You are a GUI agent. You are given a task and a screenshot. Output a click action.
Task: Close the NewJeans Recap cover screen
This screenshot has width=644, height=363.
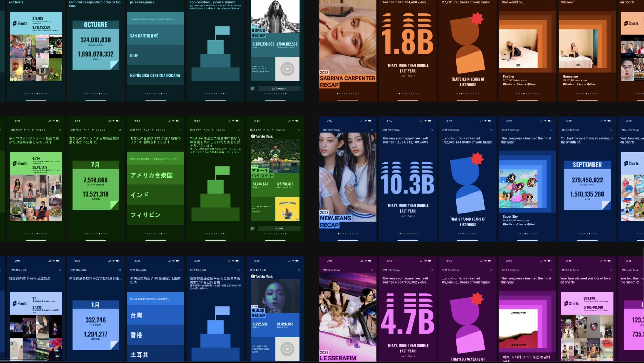pyautogui.click(x=372, y=130)
